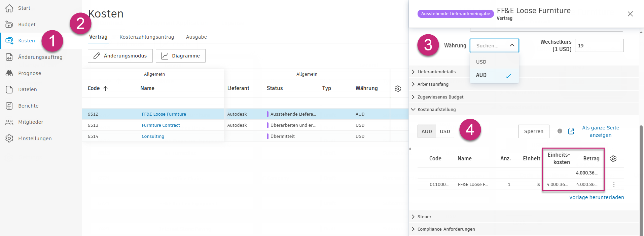Go to Kosten in the sidebar
This screenshot has height=236, width=644.
(x=27, y=41)
